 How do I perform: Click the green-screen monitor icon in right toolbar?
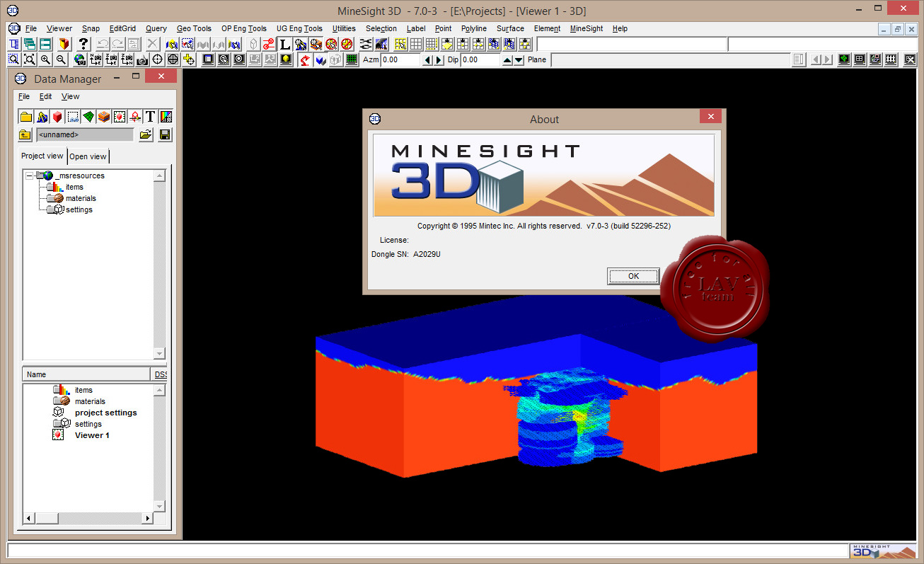[844, 59]
